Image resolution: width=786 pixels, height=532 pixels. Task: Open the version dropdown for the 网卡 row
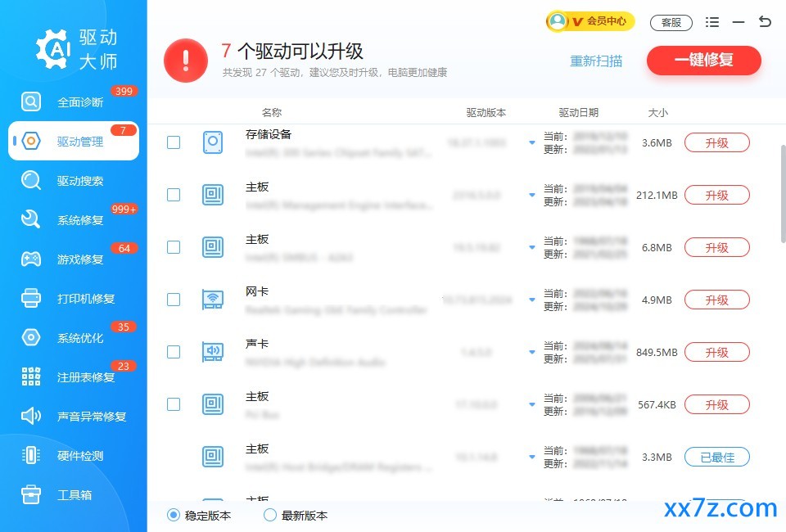pos(532,300)
